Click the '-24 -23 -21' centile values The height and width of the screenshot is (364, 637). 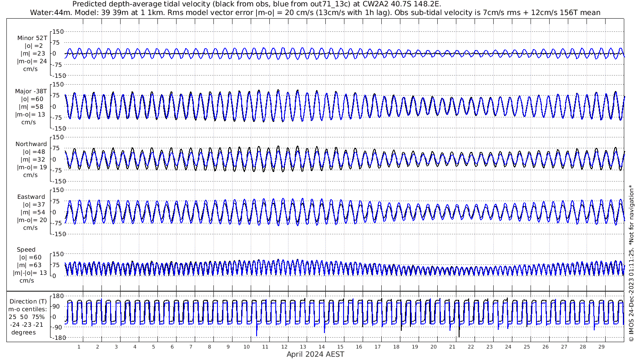point(26,324)
